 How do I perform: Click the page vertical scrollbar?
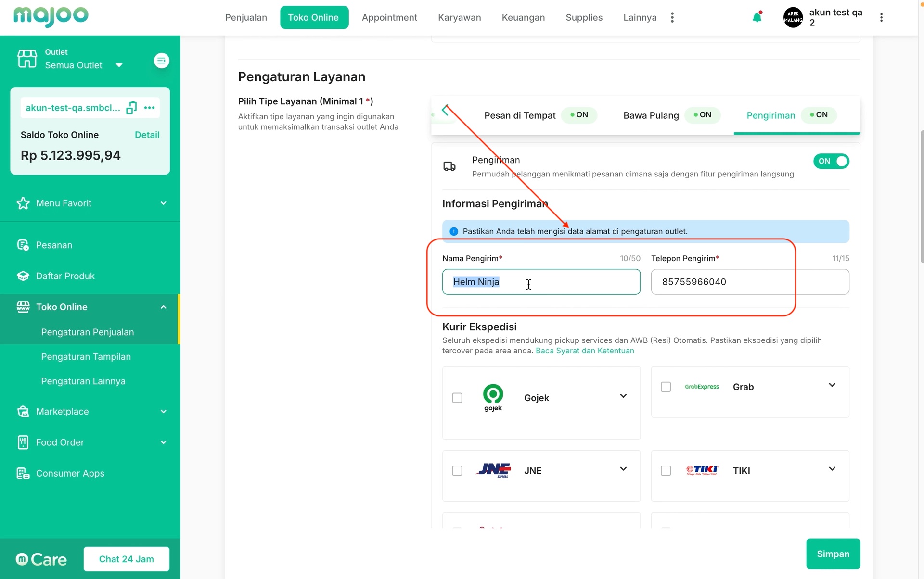[921, 197]
